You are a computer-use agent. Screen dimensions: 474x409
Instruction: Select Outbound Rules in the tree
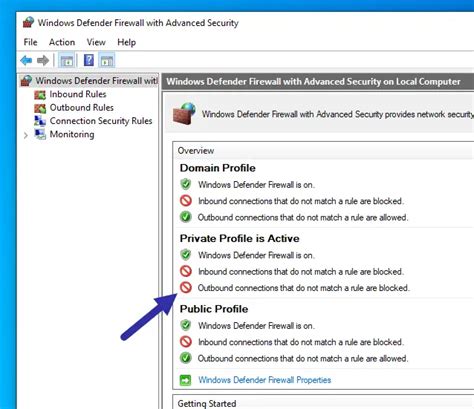82,108
